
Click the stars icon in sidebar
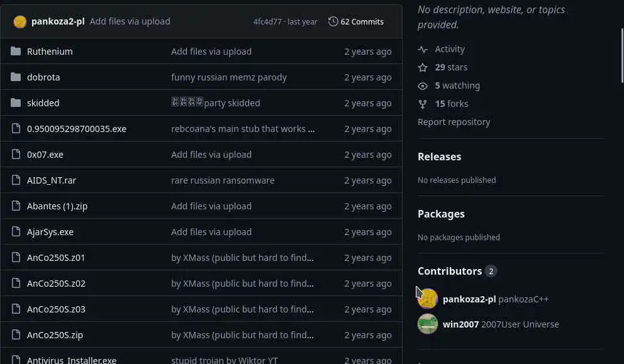tap(423, 67)
